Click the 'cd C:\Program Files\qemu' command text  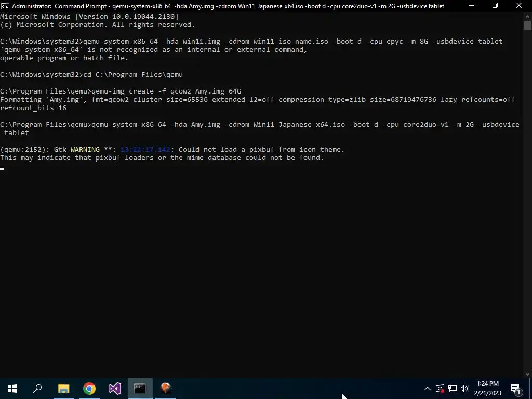(x=133, y=75)
